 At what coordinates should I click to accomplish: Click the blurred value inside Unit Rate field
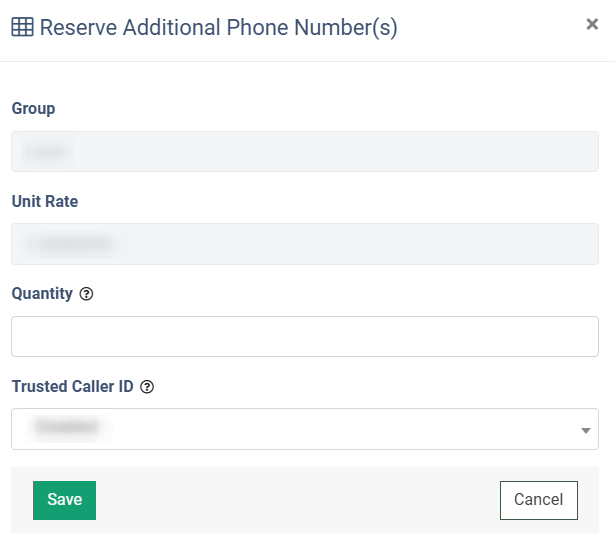(69, 244)
